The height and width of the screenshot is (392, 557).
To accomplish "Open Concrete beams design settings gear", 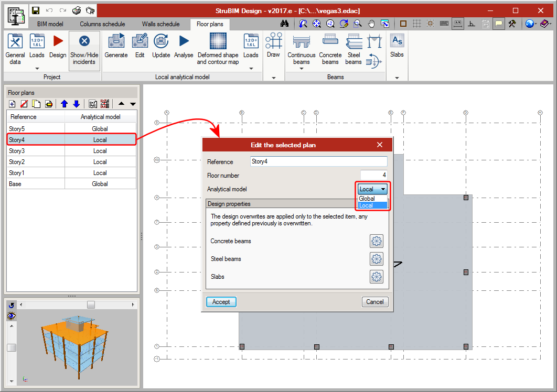I will [x=376, y=241].
